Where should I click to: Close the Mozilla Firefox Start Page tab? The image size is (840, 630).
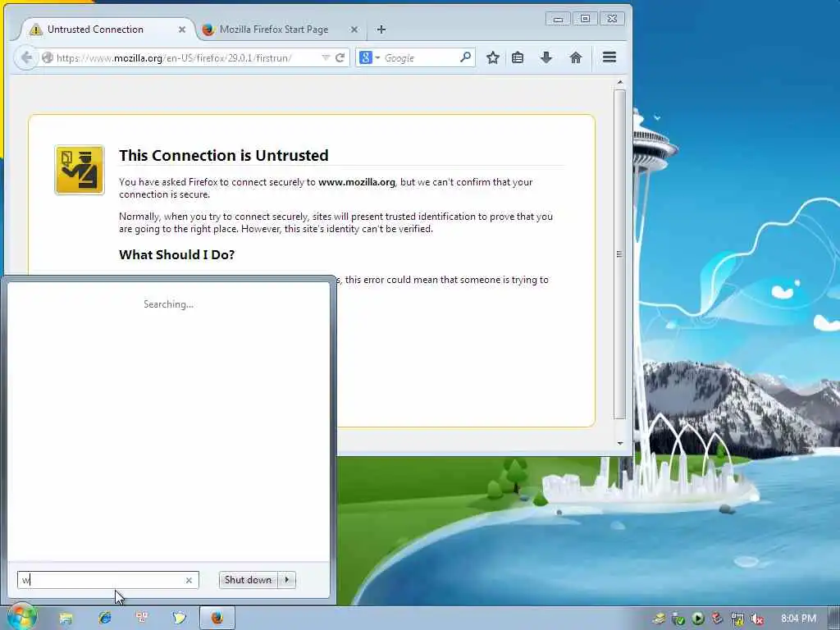[354, 30]
